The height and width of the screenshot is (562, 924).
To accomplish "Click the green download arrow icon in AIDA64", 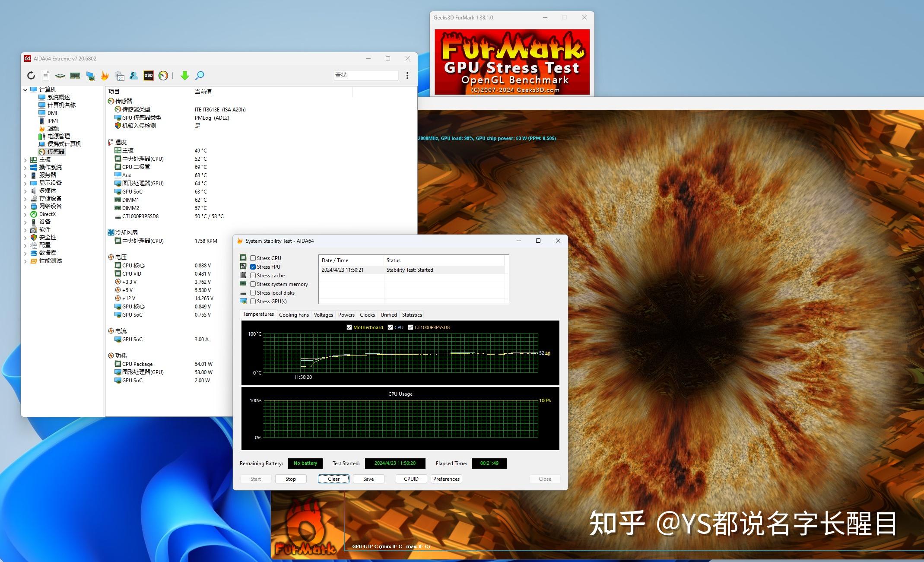I will 185,75.
